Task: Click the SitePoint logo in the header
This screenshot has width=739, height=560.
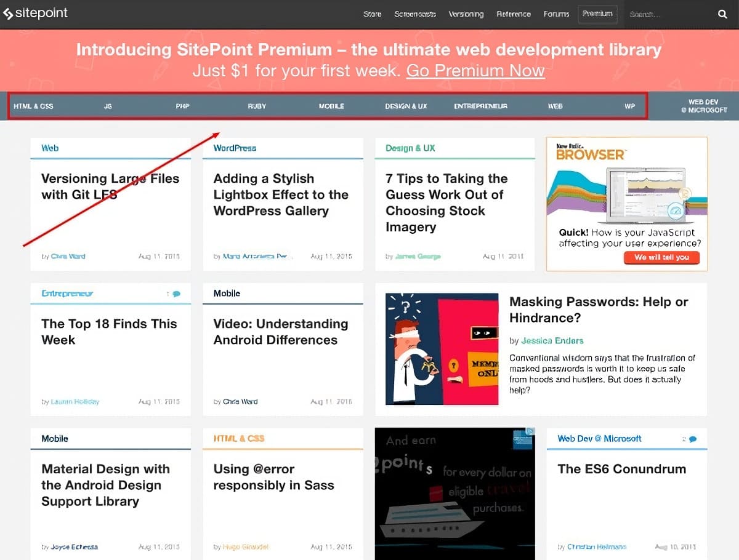Action: point(36,14)
